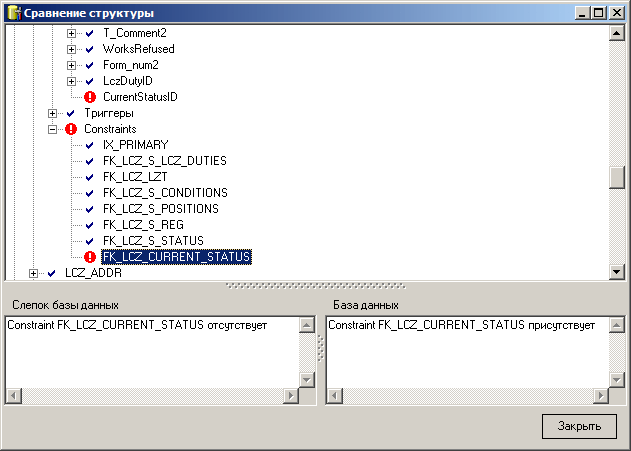Expand the LCZ_ADDR node
631x451 pixels.
pyautogui.click(x=33, y=274)
